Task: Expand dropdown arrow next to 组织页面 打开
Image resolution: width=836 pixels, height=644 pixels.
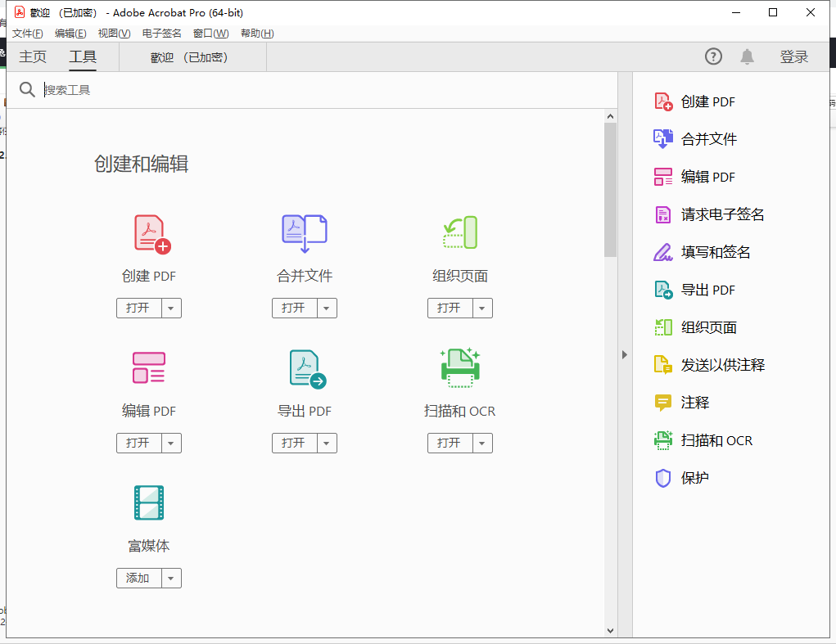Action: point(482,308)
